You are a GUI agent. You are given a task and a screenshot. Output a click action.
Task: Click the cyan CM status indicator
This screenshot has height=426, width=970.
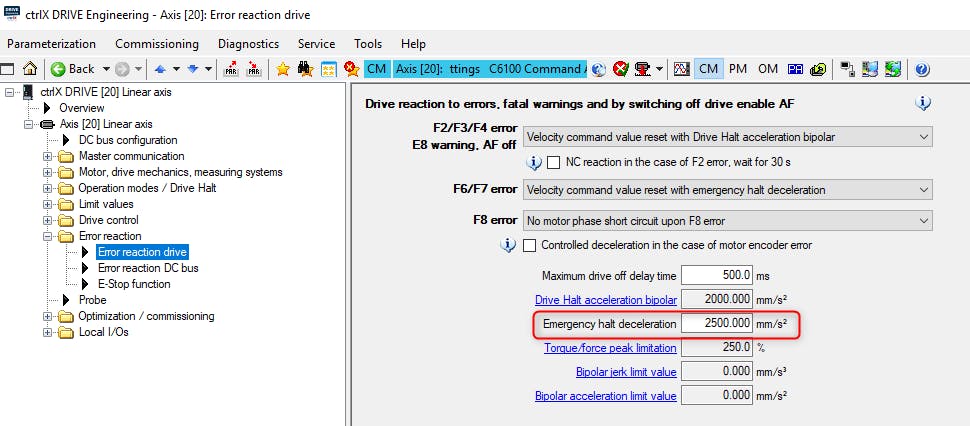click(x=376, y=69)
